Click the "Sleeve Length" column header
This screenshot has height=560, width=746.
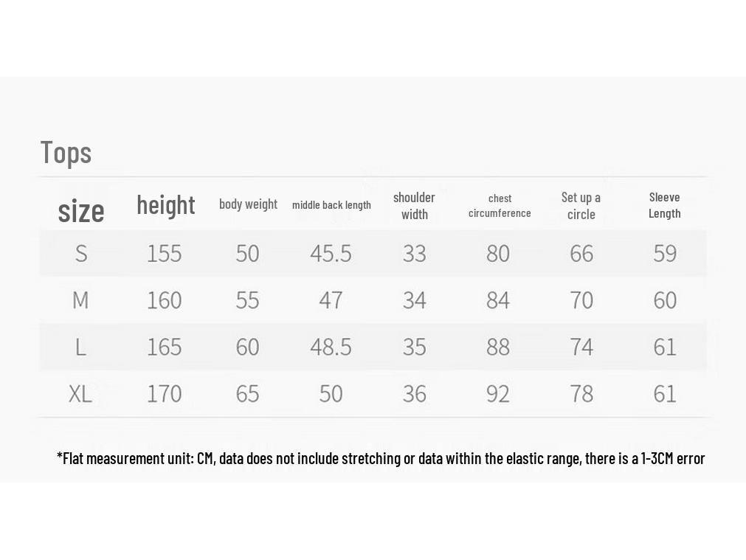pos(664,205)
